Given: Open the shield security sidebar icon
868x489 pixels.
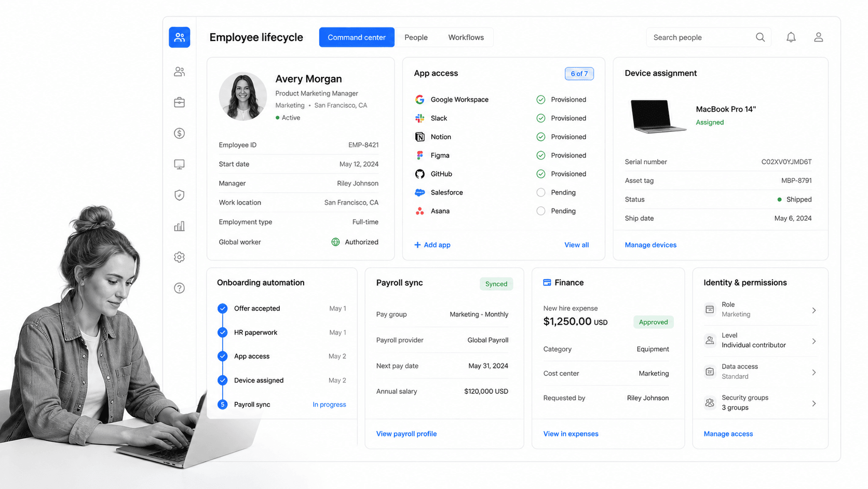Looking at the screenshot, I should [179, 195].
